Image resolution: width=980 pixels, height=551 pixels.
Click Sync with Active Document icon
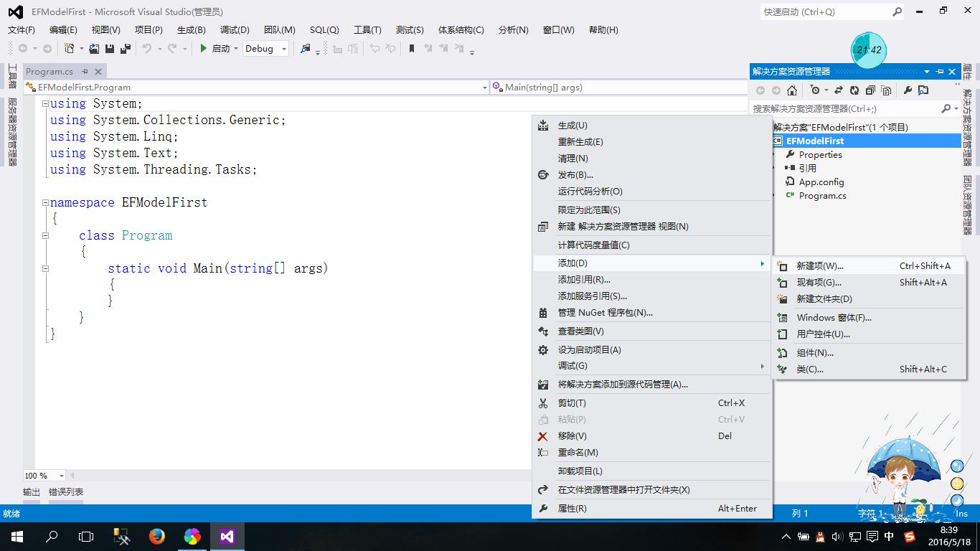[x=838, y=90]
